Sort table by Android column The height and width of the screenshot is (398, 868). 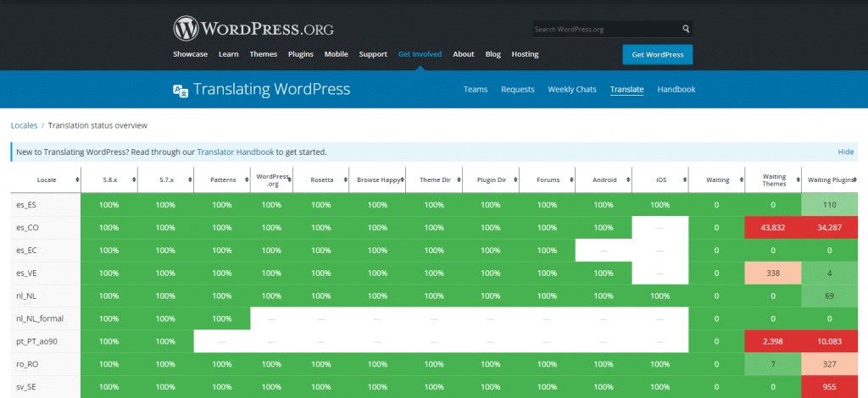(x=604, y=180)
